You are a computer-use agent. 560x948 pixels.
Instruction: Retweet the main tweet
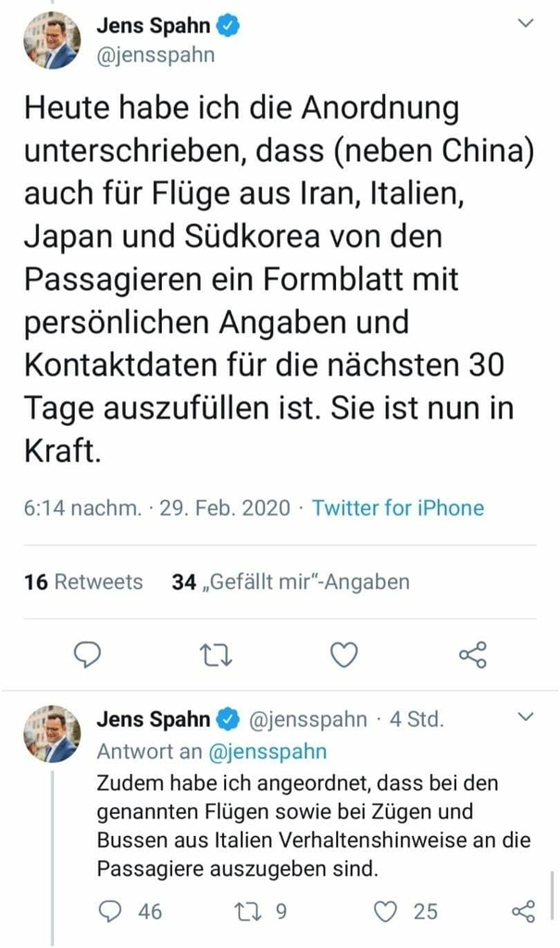(x=215, y=655)
